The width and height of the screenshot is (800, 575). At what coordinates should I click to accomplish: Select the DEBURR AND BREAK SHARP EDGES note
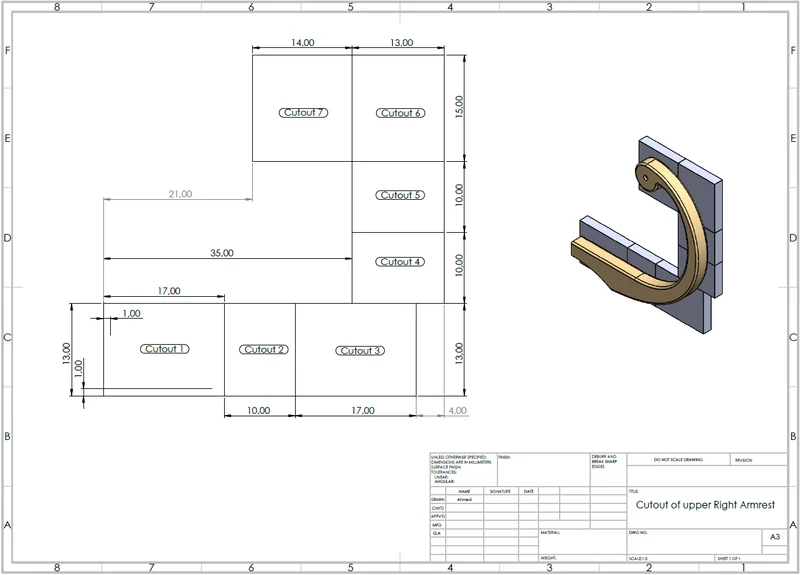click(x=604, y=462)
